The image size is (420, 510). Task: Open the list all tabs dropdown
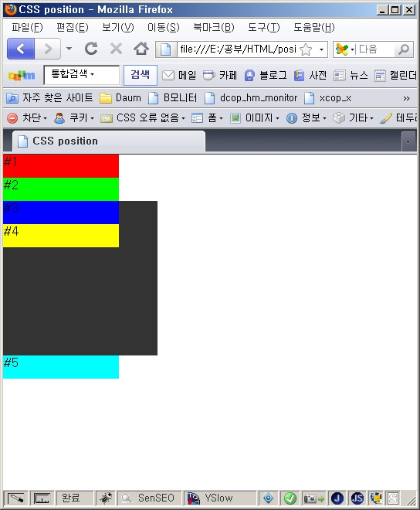tap(408, 142)
